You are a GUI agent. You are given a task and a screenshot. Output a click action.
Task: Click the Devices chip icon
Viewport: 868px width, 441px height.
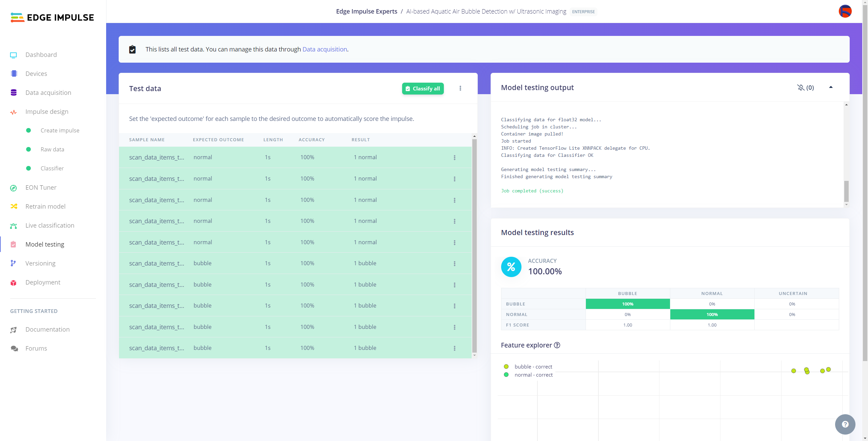click(x=14, y=74)
